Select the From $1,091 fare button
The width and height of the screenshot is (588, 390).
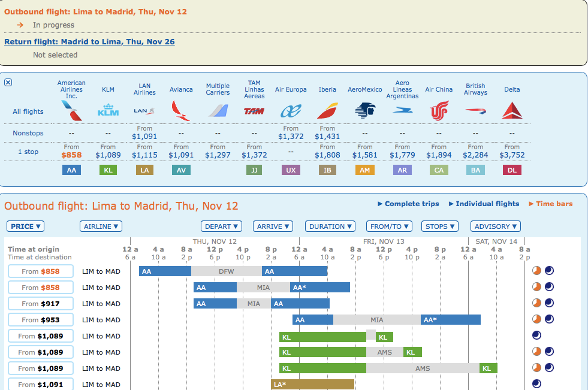(41, 384)
